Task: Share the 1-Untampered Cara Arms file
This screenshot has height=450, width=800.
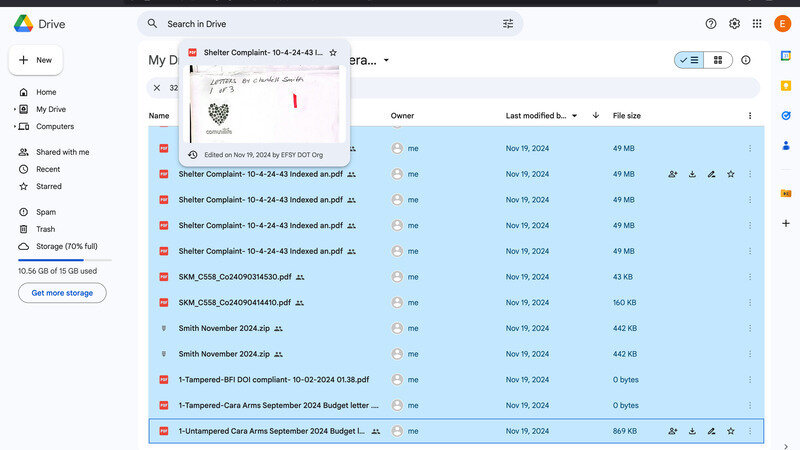Action: (673, 431)
